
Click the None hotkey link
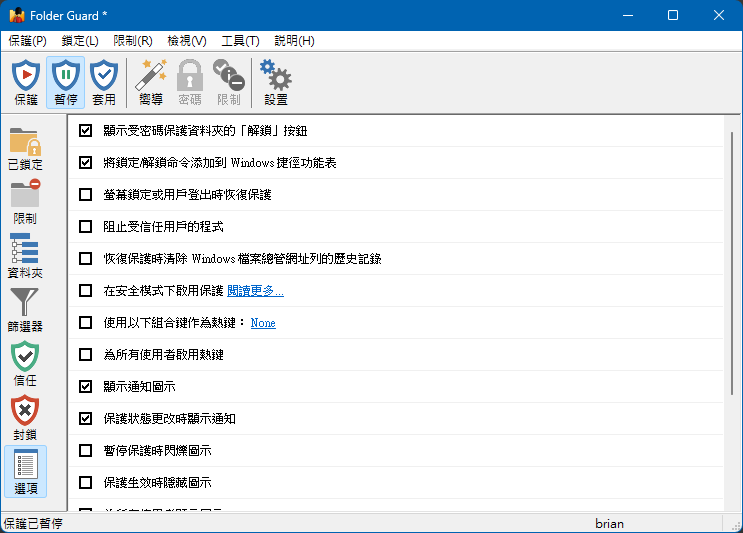pos(263,323)
